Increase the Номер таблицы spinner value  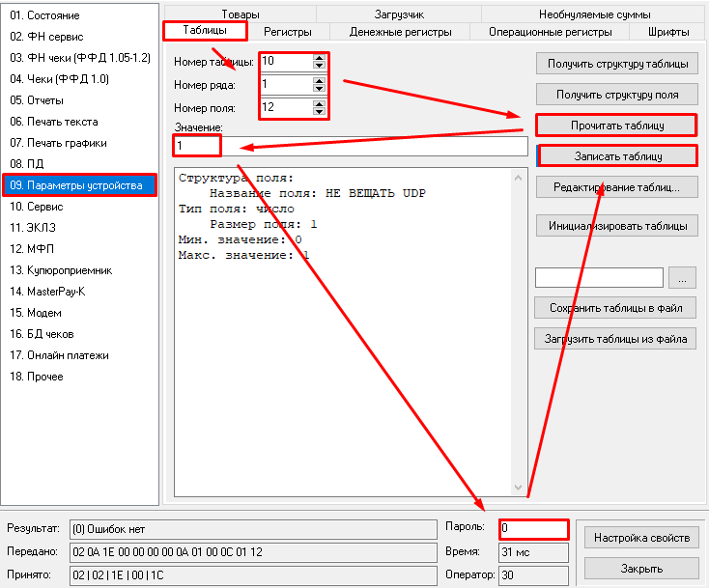tap(319, 57)
